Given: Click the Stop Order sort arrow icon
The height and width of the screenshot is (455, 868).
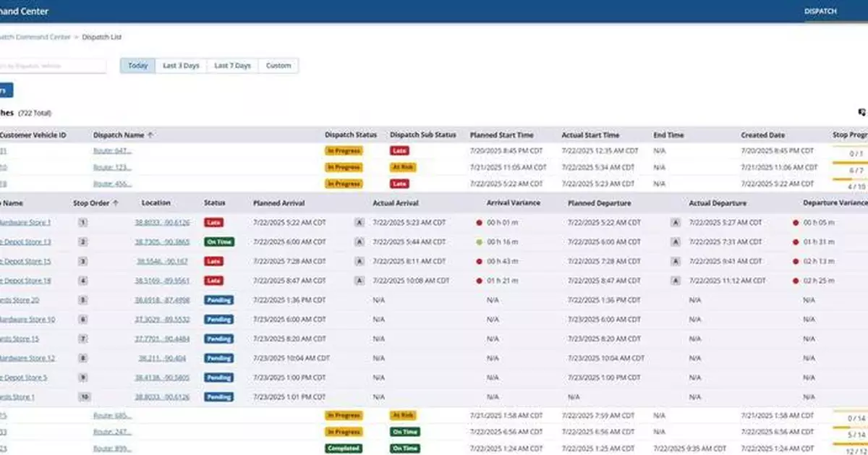Looking at the screenshot, I should (x=115, y=203).
